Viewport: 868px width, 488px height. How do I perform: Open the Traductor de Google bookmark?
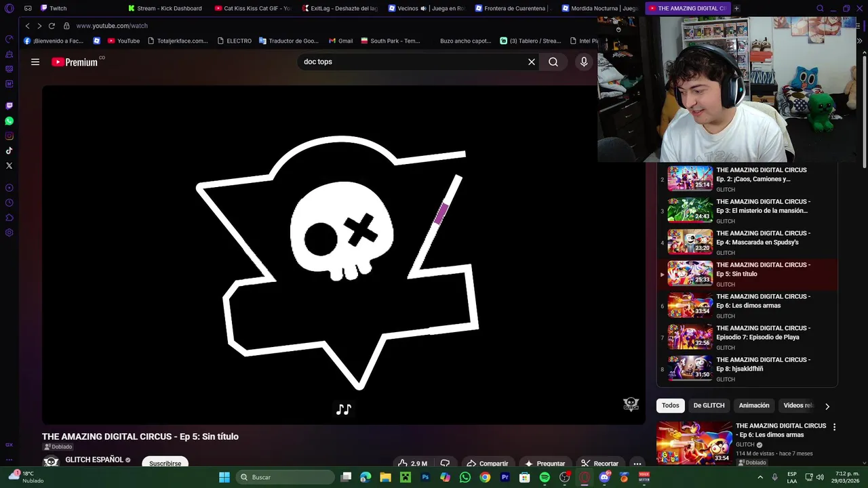(288, 41)
